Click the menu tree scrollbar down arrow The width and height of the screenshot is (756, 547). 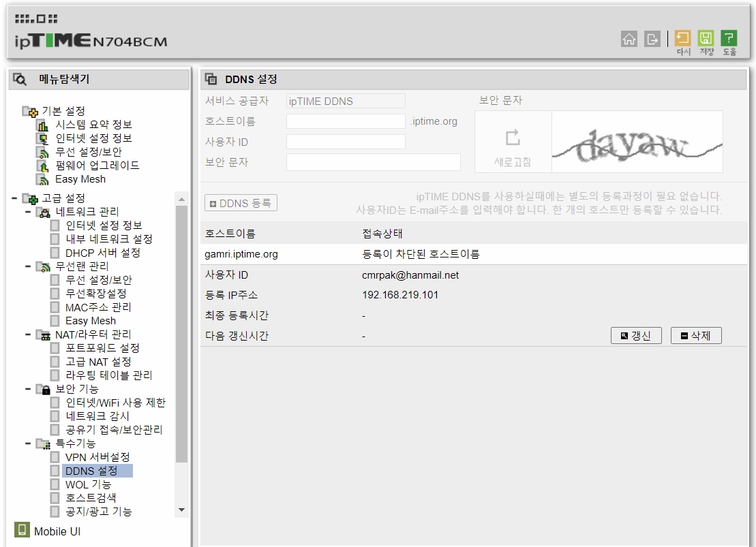181,510
